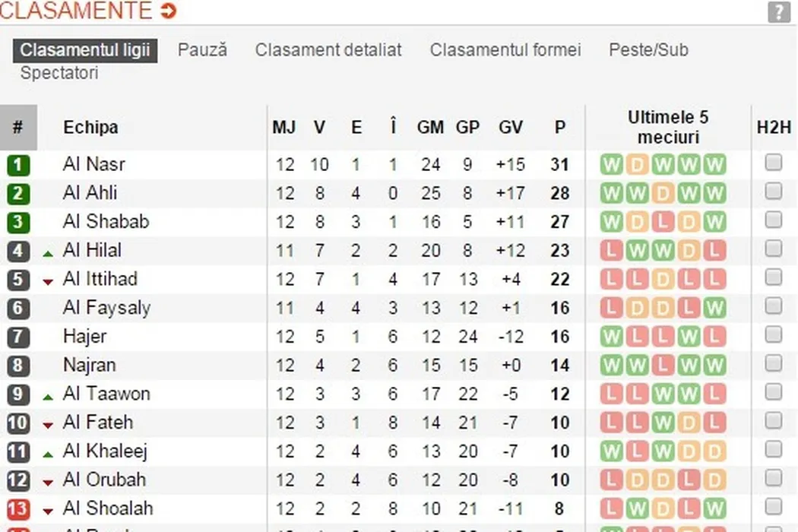This screenshot has height=532, width=798.
Task: Click the red L form icon for Al Shabab
Action: pos(663,222)
